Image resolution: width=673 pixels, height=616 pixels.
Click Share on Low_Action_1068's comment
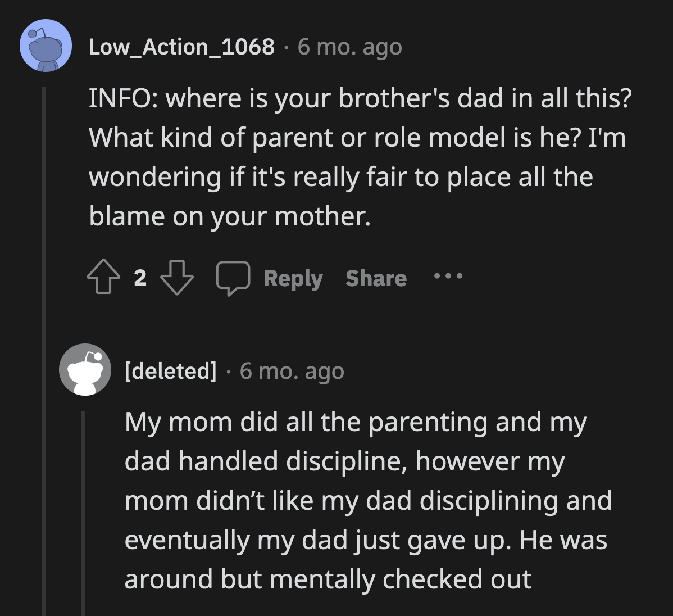(x=375, y=278)
